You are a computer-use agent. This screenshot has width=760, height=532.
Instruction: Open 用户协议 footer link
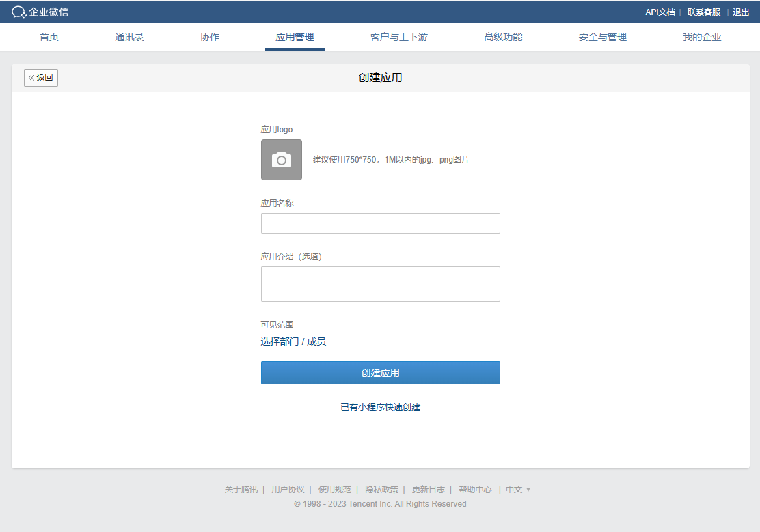pyautogui.click(x=288, y=490)
